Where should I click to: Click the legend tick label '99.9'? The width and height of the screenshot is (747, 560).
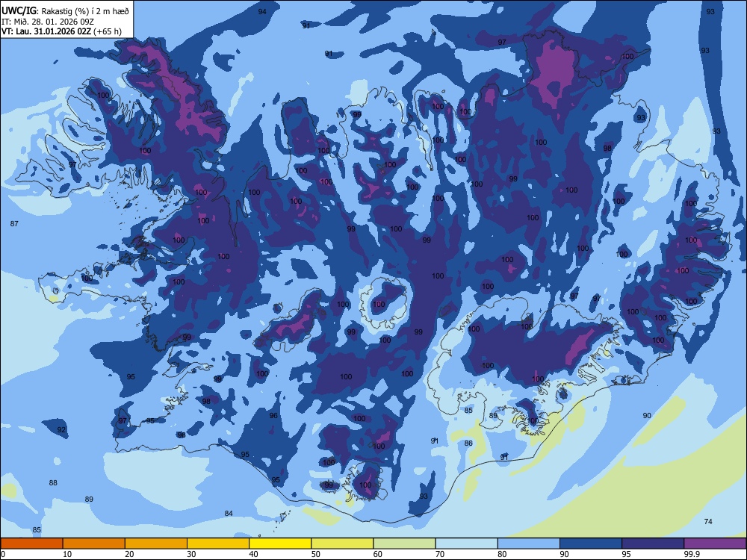point(692,554)
